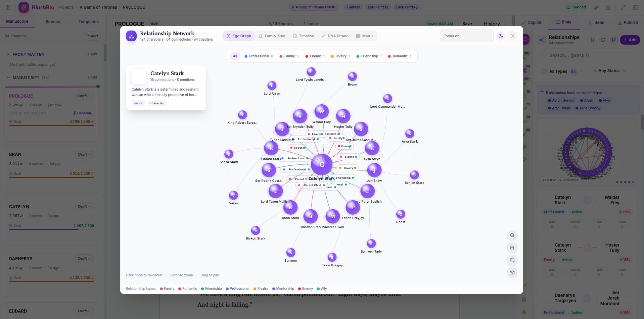Screen dimensions: 644x319
Task: Open CATELYN chapter Draft status dropdown
Action: 84,207
